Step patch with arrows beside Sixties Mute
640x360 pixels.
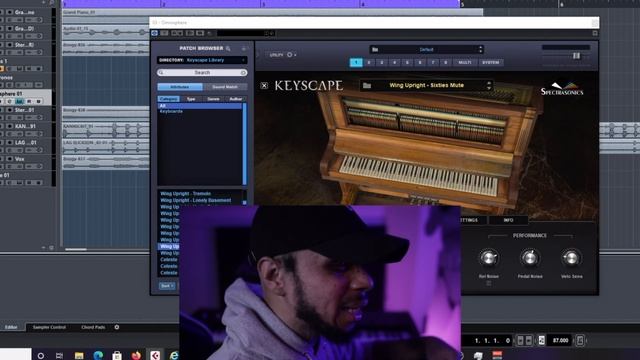click(489, 85)
